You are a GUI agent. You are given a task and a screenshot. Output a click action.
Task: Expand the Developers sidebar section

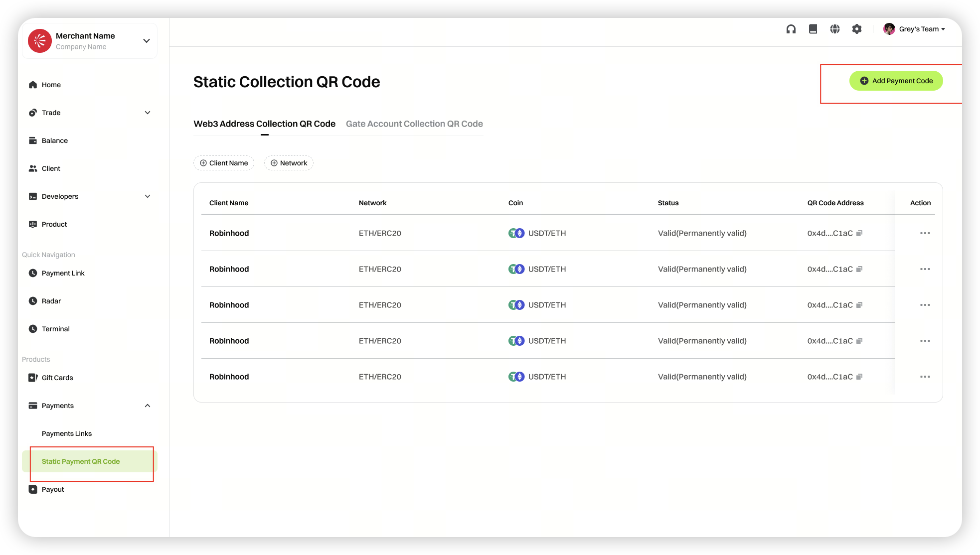click(x=148, y=196)
